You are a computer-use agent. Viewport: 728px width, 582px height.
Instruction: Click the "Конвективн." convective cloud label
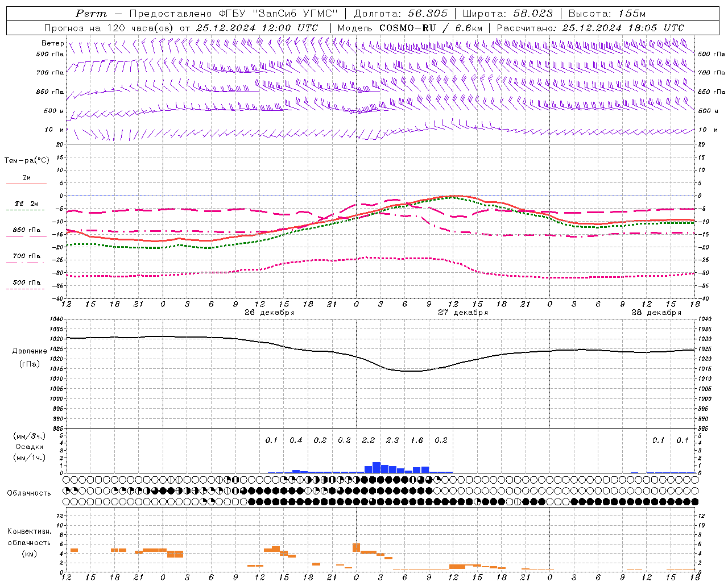[x=29, y=531]
